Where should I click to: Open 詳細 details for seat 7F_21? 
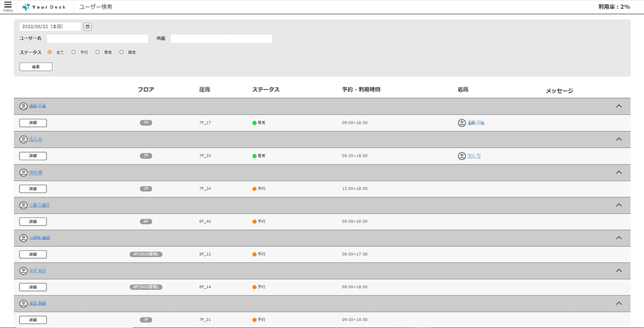coord(33,320)
